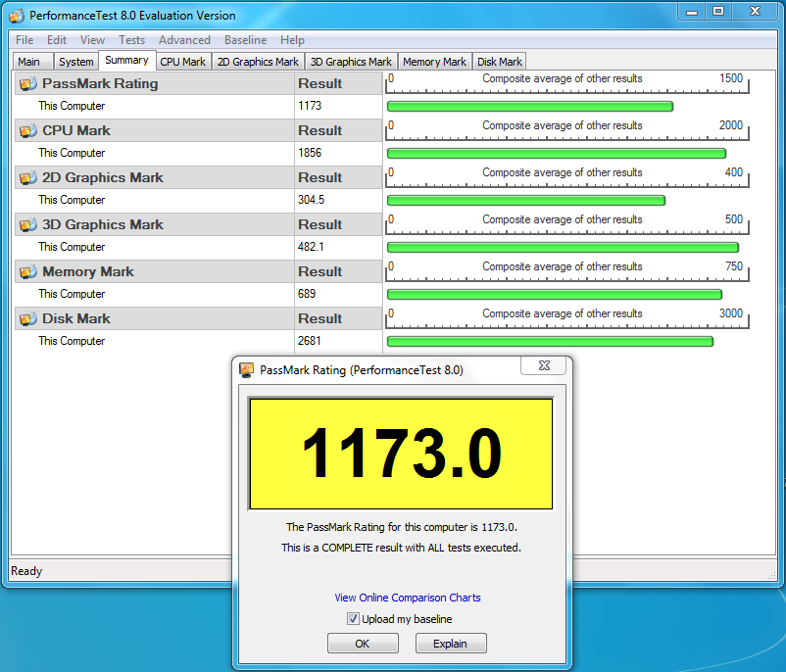Click the Ready status bar text
This screenshot has height=672, width=786.
(x=26, y=571)
